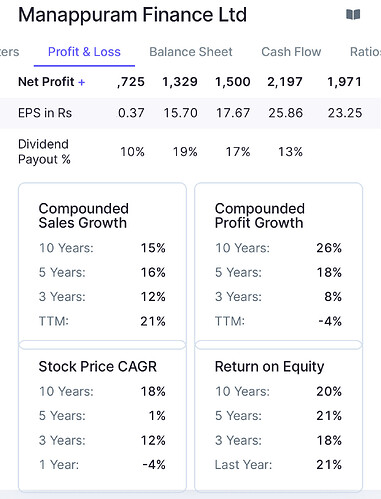Click the Dividend Payout % label
The height and width of the screenshot is (499, 381).
pos(44,152)
